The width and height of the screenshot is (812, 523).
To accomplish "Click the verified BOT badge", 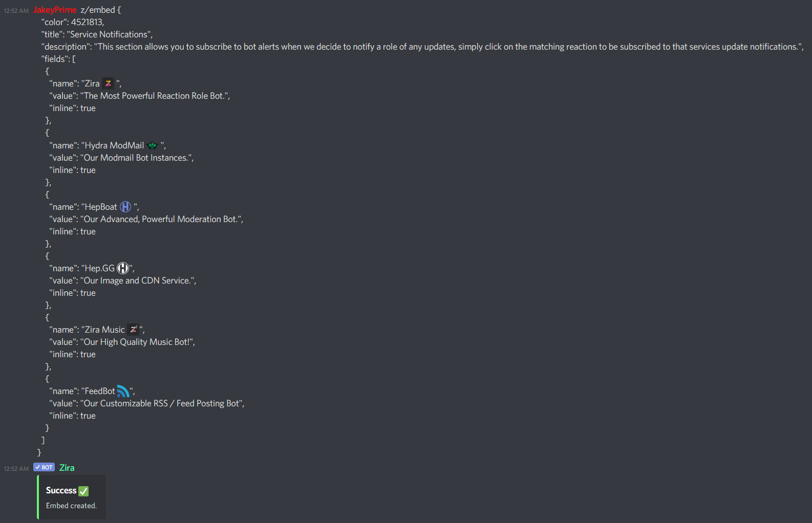I will [x=44, y=467].
